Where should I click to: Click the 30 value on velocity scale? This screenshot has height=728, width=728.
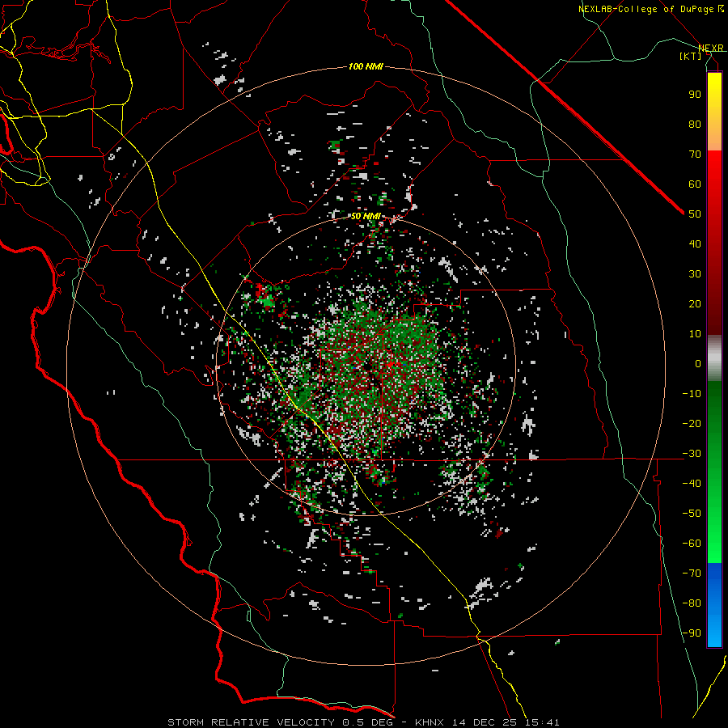pos(695,274)
